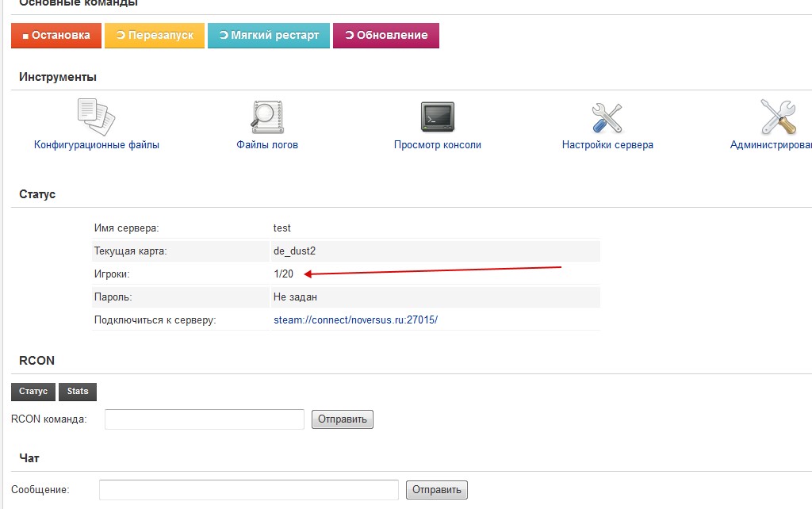Open the steam://connect server link
Viewport: 812px width, 509px height.
tap(355, 320)
